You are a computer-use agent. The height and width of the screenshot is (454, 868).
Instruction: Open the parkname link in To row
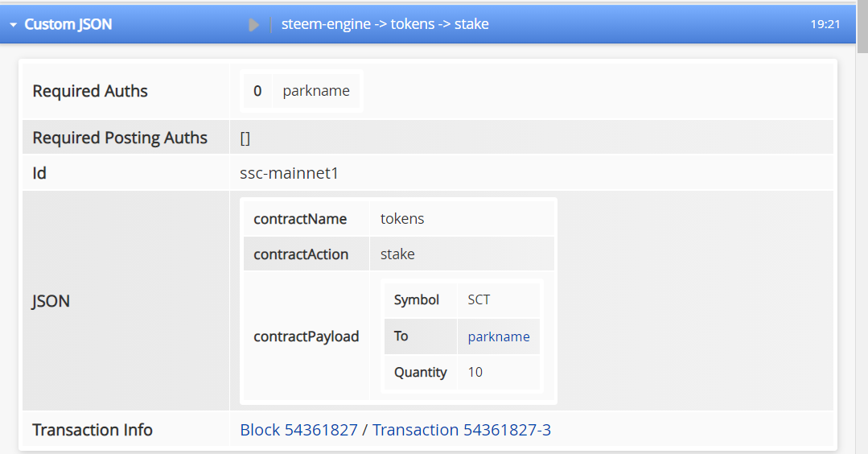coord(498,336)
